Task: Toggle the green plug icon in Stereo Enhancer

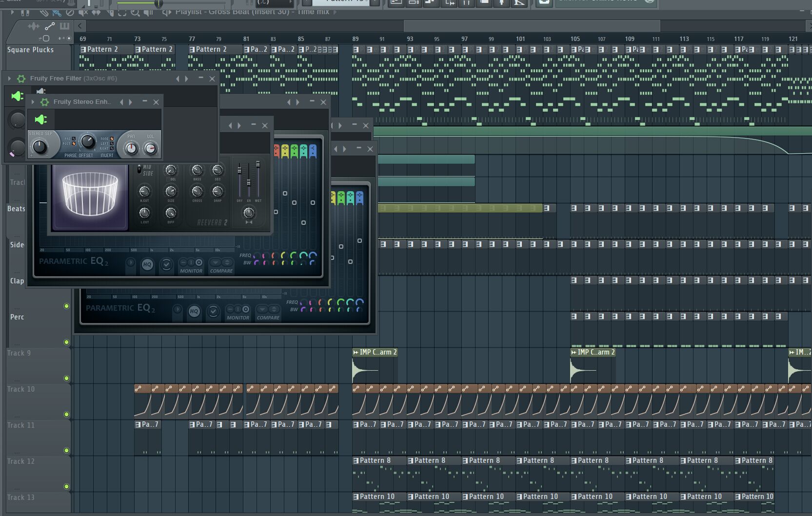Action: click(x=41, y=119)
